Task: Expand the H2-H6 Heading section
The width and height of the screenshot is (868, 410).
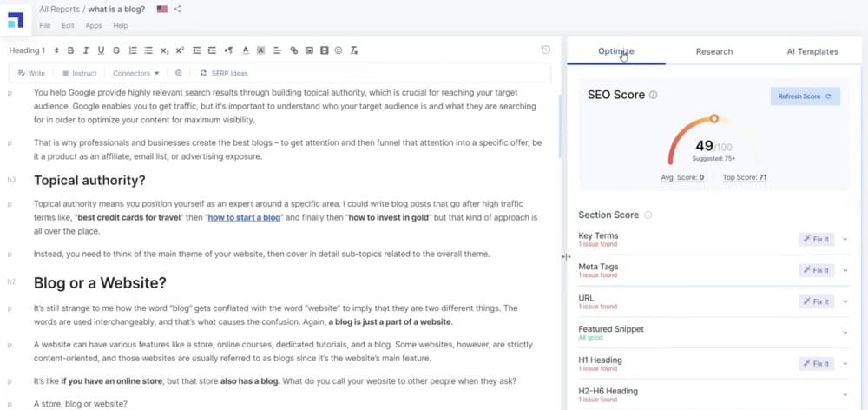Action: pos(845,394)
